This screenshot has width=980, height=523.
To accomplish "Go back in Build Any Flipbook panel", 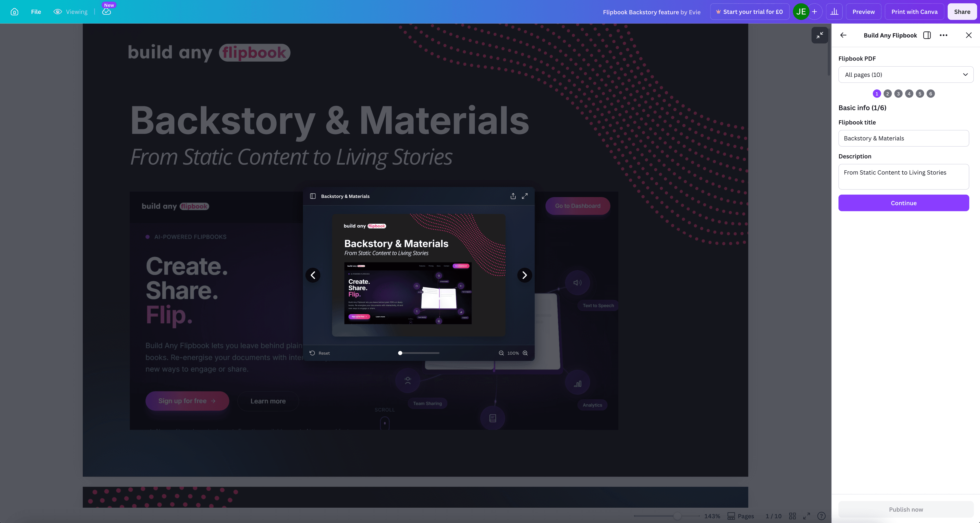I will pos(843,35).
